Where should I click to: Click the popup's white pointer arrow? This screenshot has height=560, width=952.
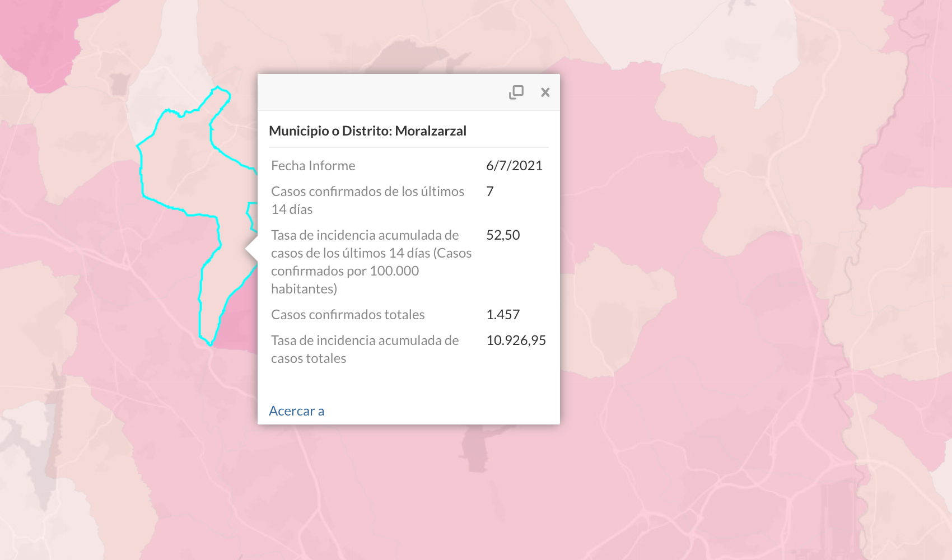(252, 249)
